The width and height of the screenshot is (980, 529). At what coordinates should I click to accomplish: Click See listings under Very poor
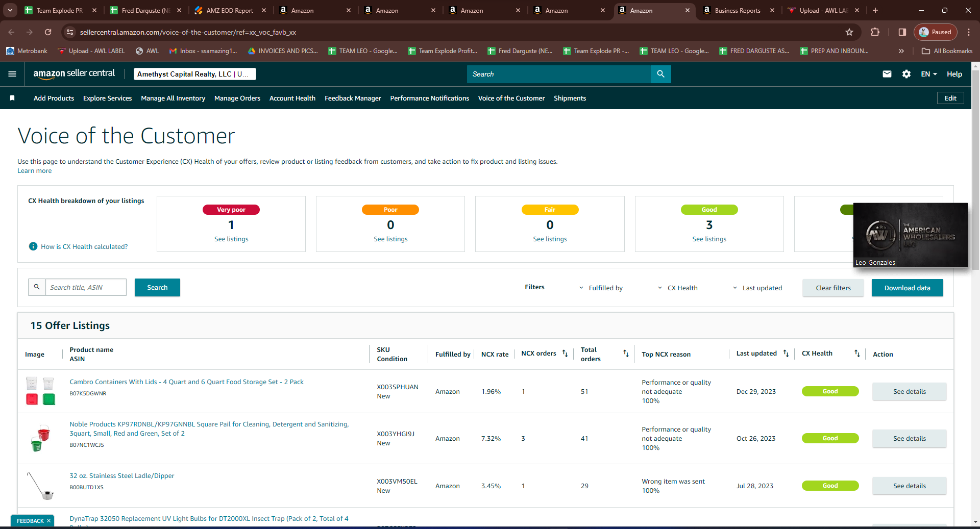coord(231,239)
